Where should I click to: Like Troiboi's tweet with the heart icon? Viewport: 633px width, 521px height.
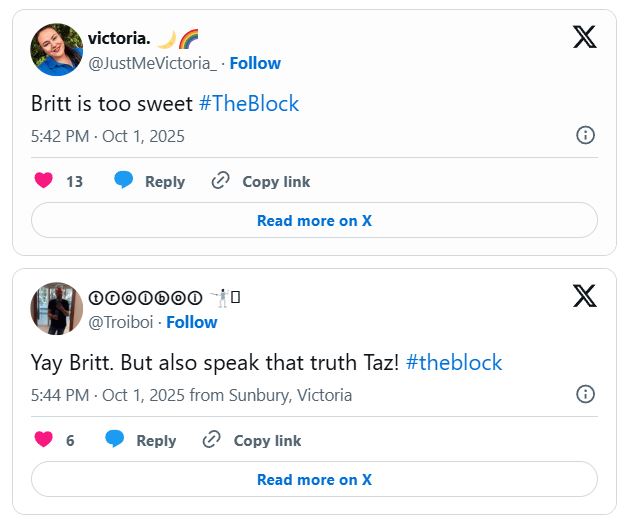43,440
